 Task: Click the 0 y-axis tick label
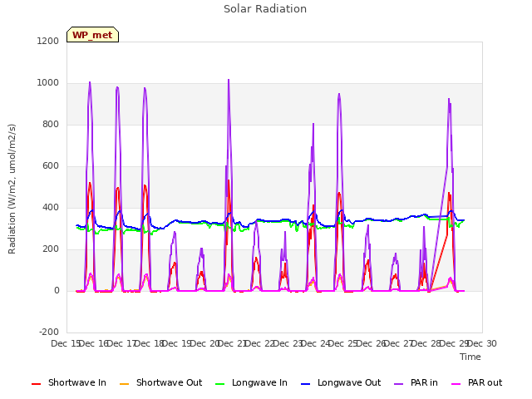point(57,290)
